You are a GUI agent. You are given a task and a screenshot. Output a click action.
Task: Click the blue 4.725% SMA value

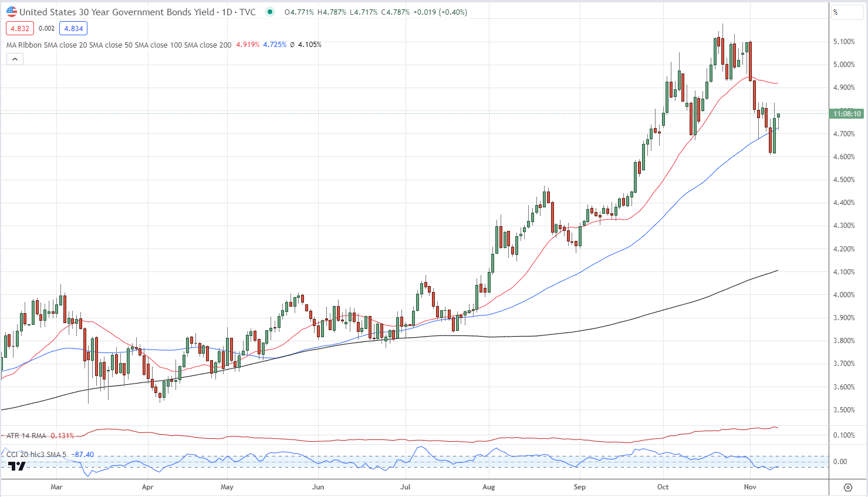(x=275, y=45)
